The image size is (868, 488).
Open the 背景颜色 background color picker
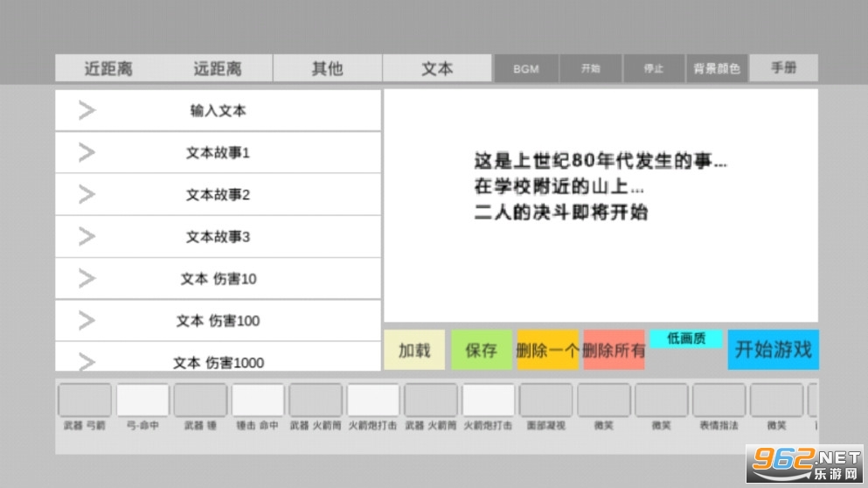(717, 69)
